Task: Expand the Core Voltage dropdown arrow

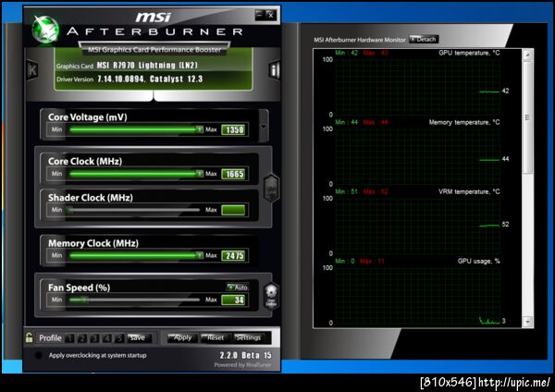Action: coord(264,127)
